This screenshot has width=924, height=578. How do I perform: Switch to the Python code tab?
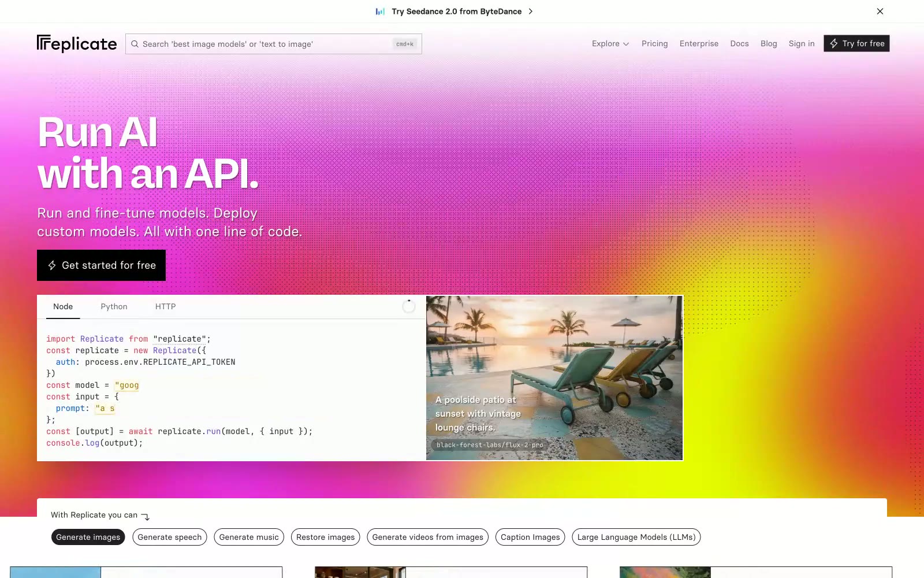pyautogui.click(x=114, y=306)
